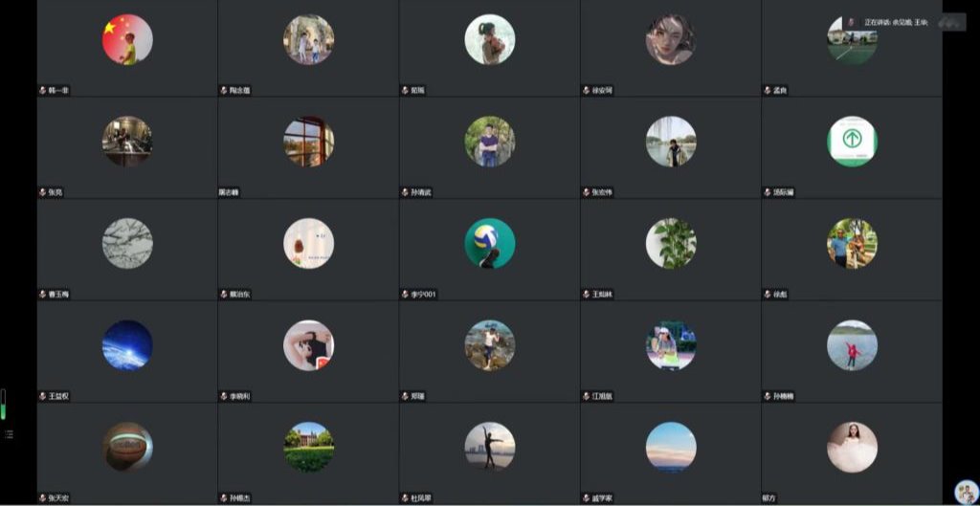Viewport: 980px width, 506px height.
Task: Click the green audio level meter on the left edge
Action: pos(3,405)
